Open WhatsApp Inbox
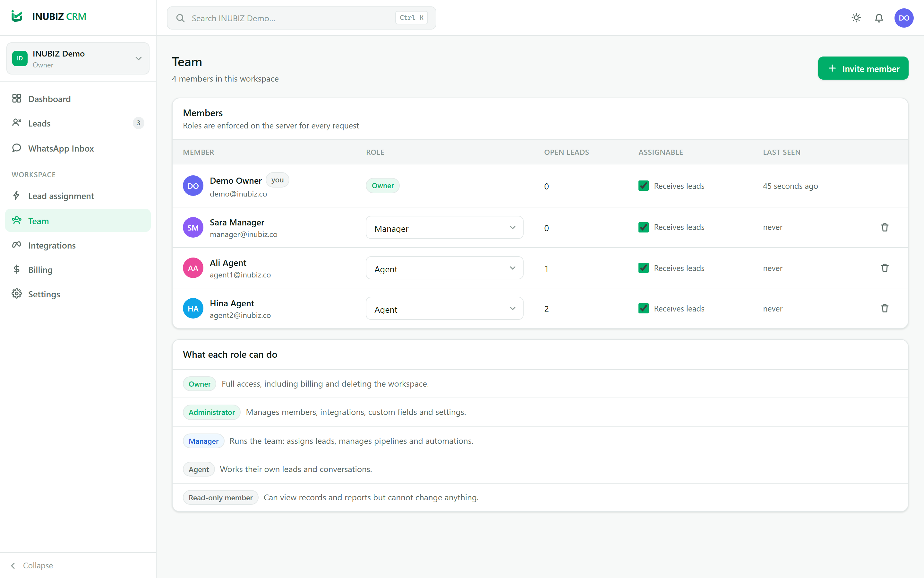924x578 pixels. (78, 148)
